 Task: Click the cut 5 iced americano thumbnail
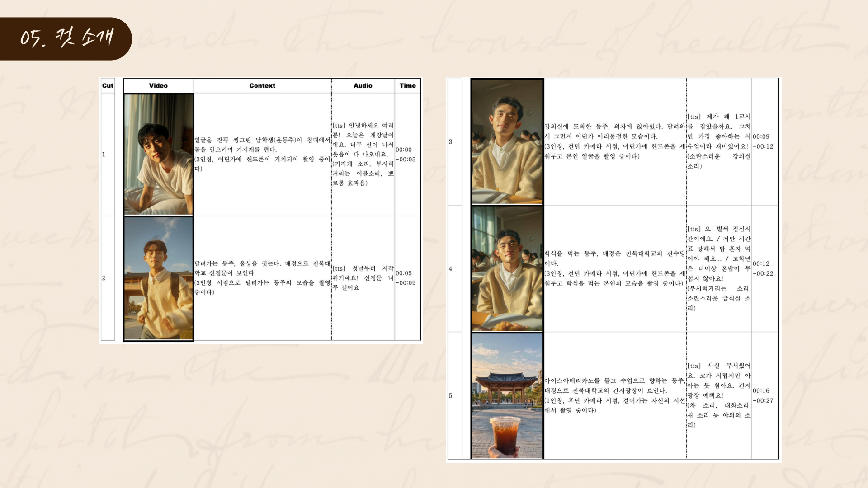click(x=507, y=396)
